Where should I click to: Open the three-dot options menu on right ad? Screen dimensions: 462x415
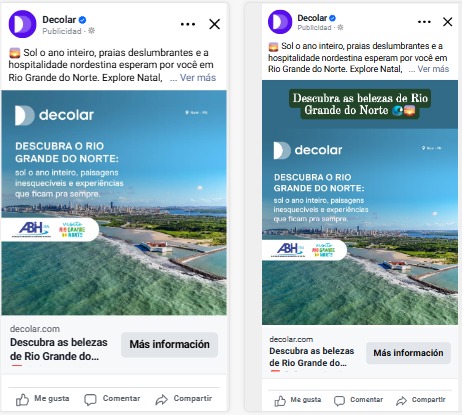[x=424, y=22]
